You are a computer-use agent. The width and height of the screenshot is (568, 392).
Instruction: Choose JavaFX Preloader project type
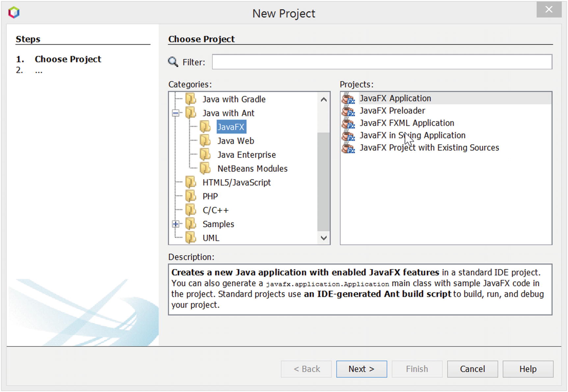392,111
